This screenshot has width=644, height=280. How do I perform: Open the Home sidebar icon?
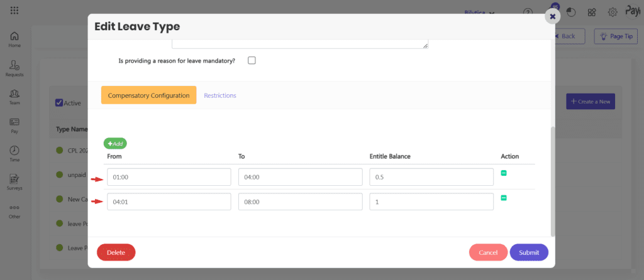[x=14, y=40]
